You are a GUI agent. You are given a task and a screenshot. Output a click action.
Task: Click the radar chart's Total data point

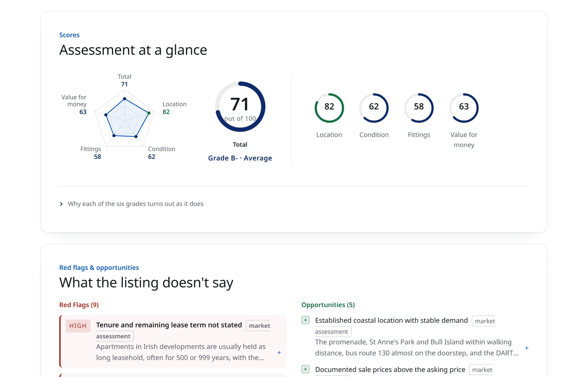pyautogui.click(x=124, y=99)
